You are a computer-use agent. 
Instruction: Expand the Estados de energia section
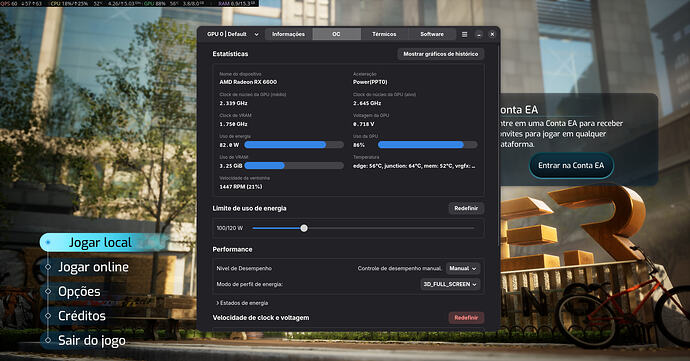tap(242, 303)
